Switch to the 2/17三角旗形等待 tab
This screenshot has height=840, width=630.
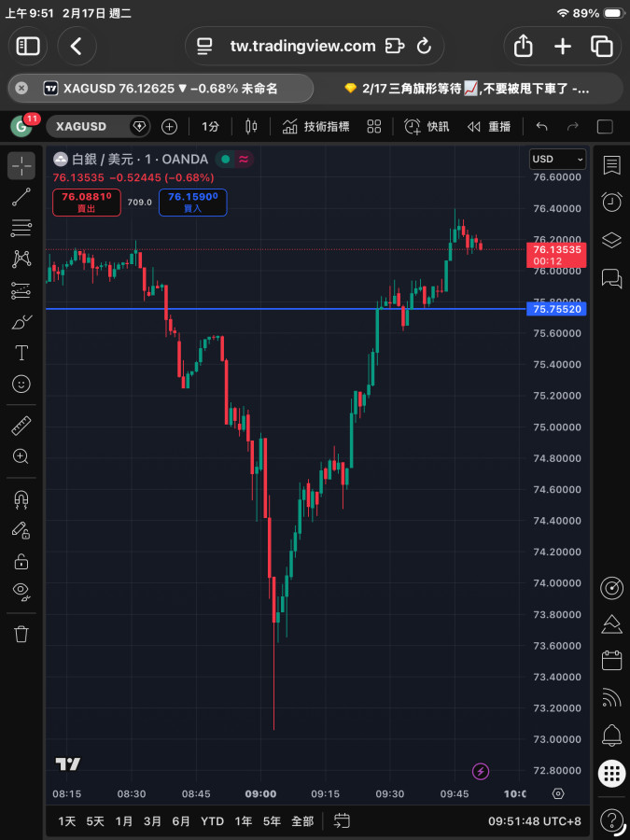[x=468, y=89]
